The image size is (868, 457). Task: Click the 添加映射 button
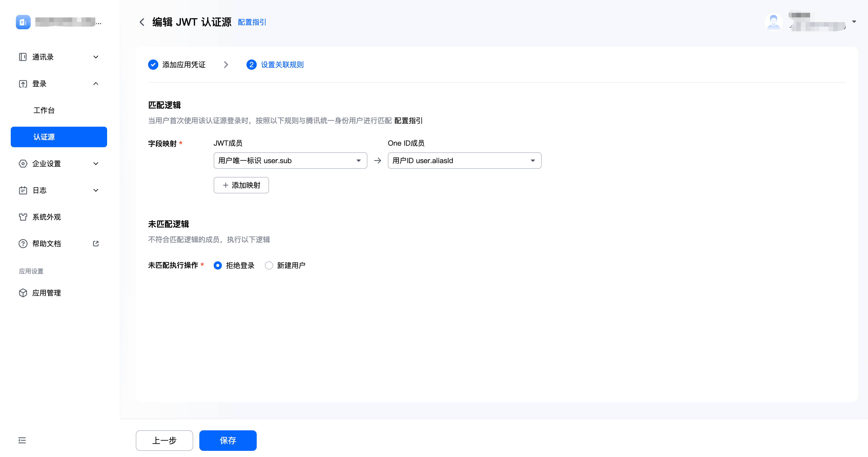coord(241,185)
